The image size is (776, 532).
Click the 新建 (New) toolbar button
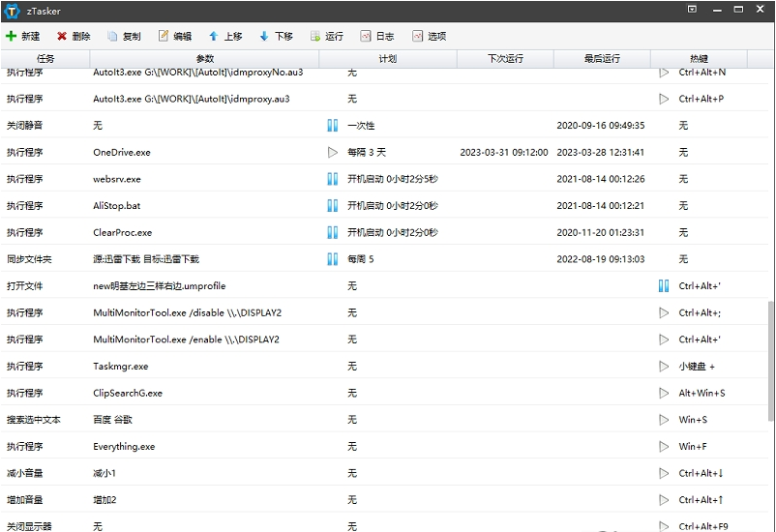click(x=23, y=36)
